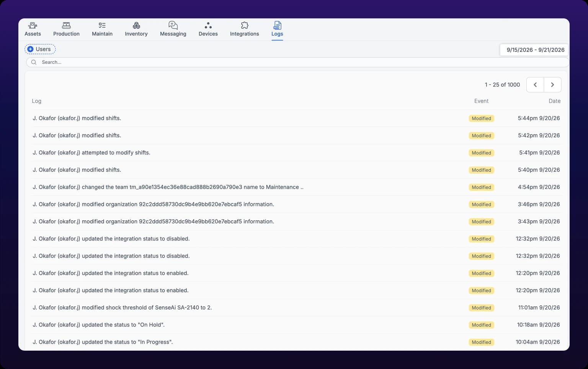Click the magnifier icon in search bar
The height and width of the screenshot is (369, 588).
tap(34, 62)
